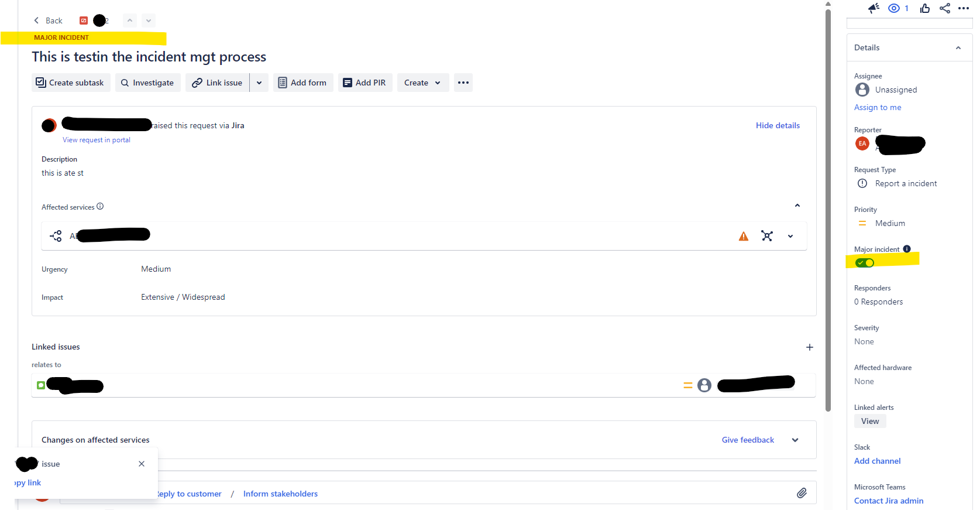Click Reply to customer
Screen dimensions: 980x510
click(x=189, y=494)
